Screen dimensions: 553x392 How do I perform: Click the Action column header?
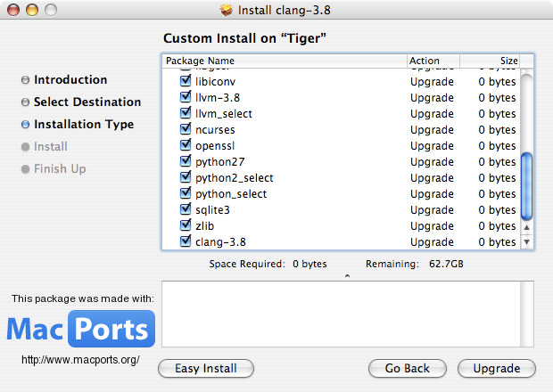coord(433,61)
